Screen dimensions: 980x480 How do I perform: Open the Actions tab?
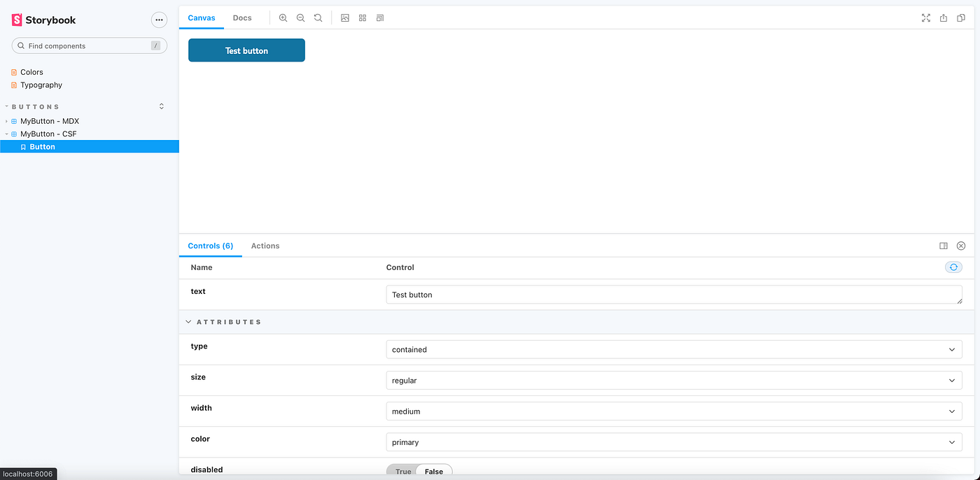tap(265, 246)
